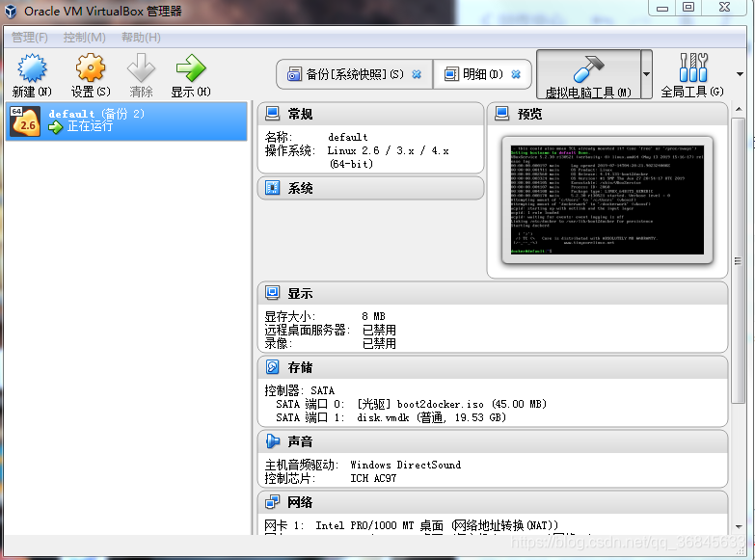This screenshot has height=560, width=755.
Task: Expand the System (系统) section header
Action: (370, 188)
